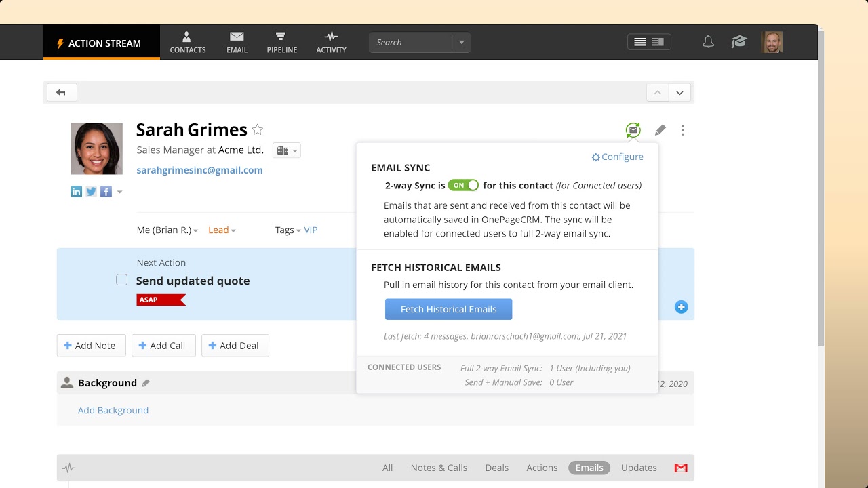The width and height of the screenshot is (868, 488).
Task: Open the three-dot more options menu
Action: [x=683, y=130]
